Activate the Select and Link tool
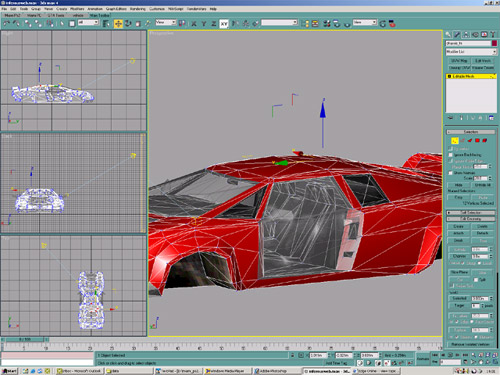 28,23
